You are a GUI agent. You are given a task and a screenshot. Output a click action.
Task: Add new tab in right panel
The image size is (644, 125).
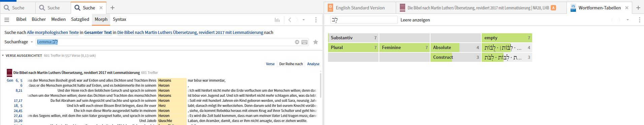click(638, 8)
